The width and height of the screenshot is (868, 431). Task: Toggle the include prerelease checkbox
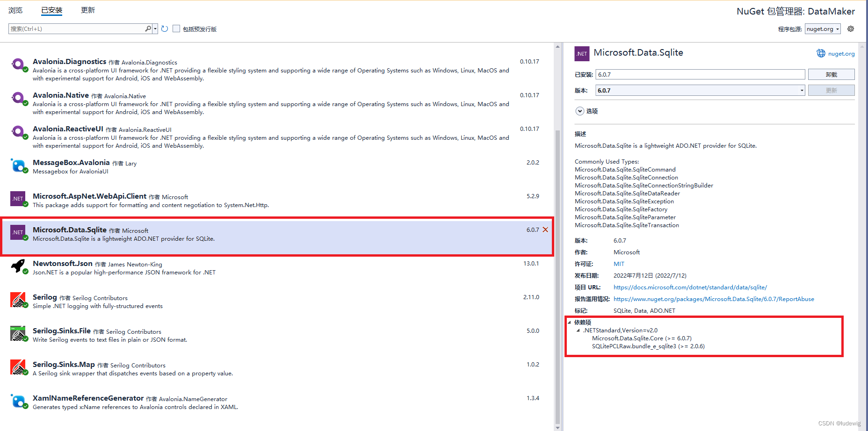tap(176, 29)
